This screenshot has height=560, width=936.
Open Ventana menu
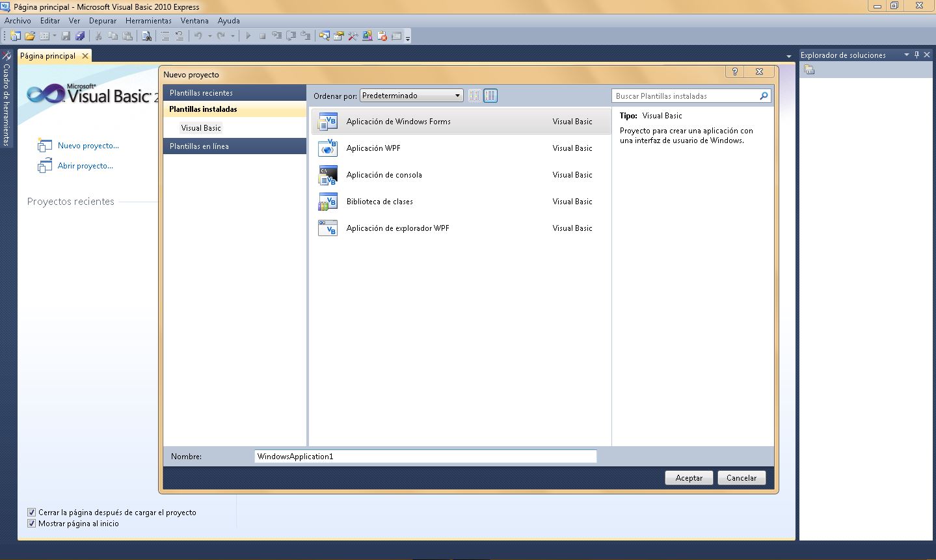click(194, 21)
